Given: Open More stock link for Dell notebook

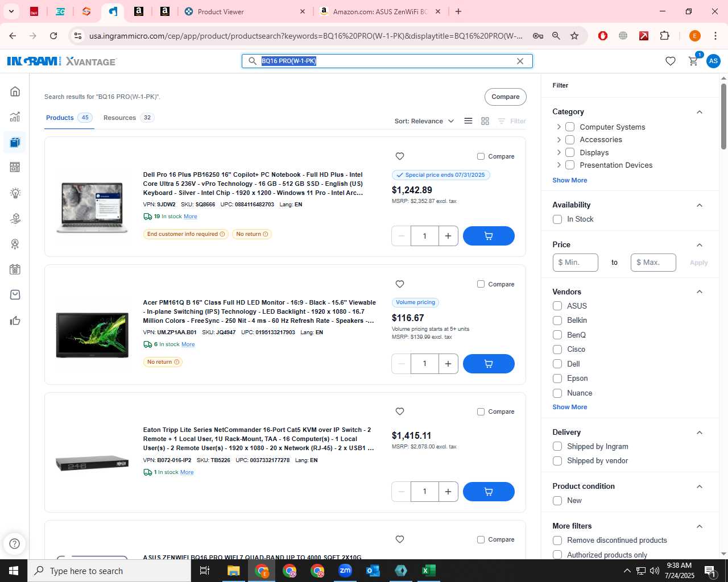Looking at the screenshot, I should 191,217.
